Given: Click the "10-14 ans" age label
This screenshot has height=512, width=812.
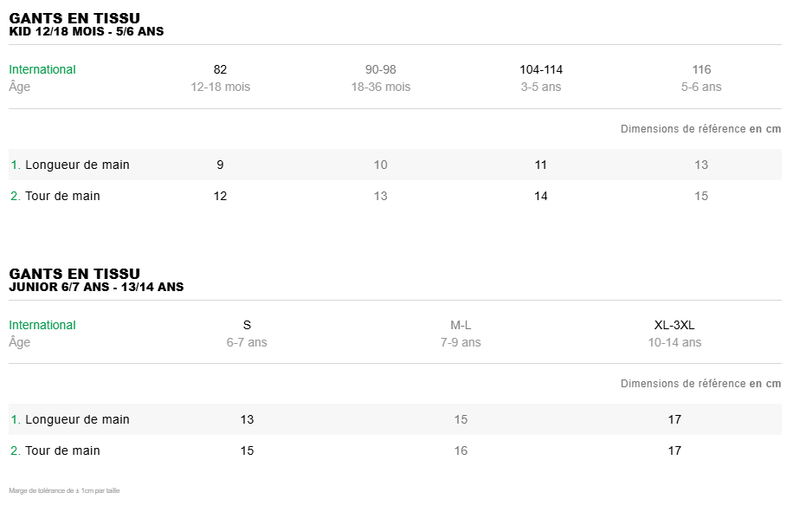Looking at the screenshot, I should click(x=674, y=342).
